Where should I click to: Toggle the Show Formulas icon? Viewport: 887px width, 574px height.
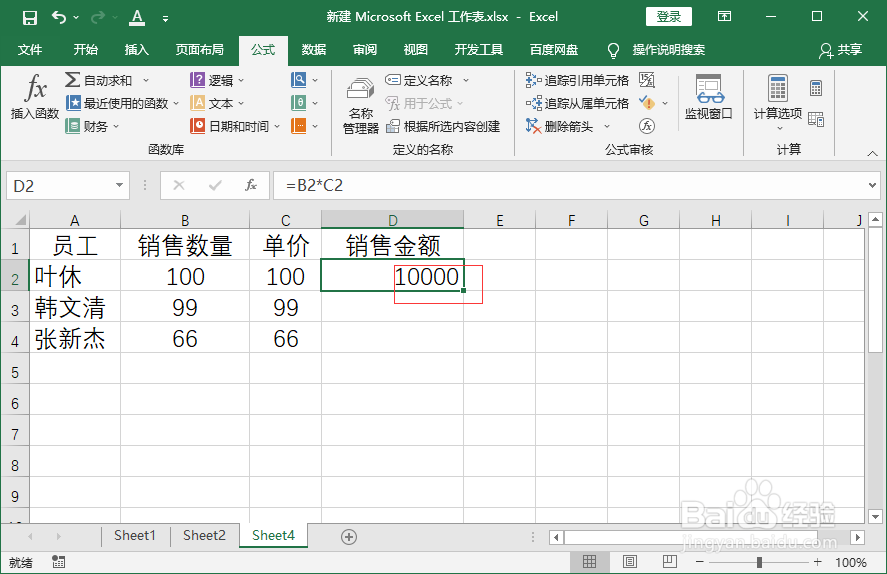(x=647, y=80)
